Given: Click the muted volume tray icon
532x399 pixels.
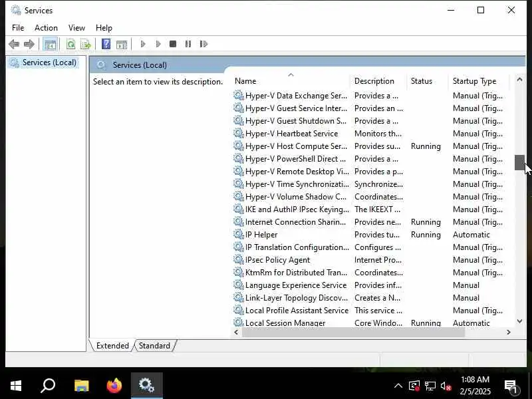Looking at the screenshot, I should tap(446, 386).
